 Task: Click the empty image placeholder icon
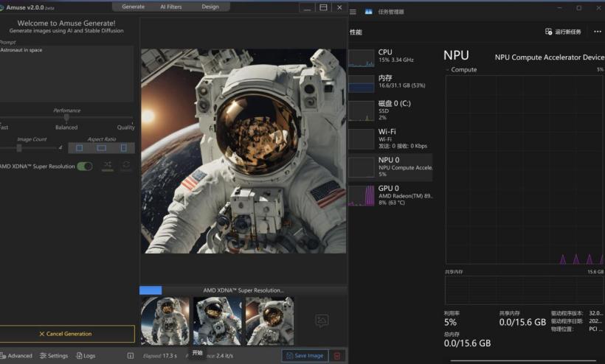322,320
